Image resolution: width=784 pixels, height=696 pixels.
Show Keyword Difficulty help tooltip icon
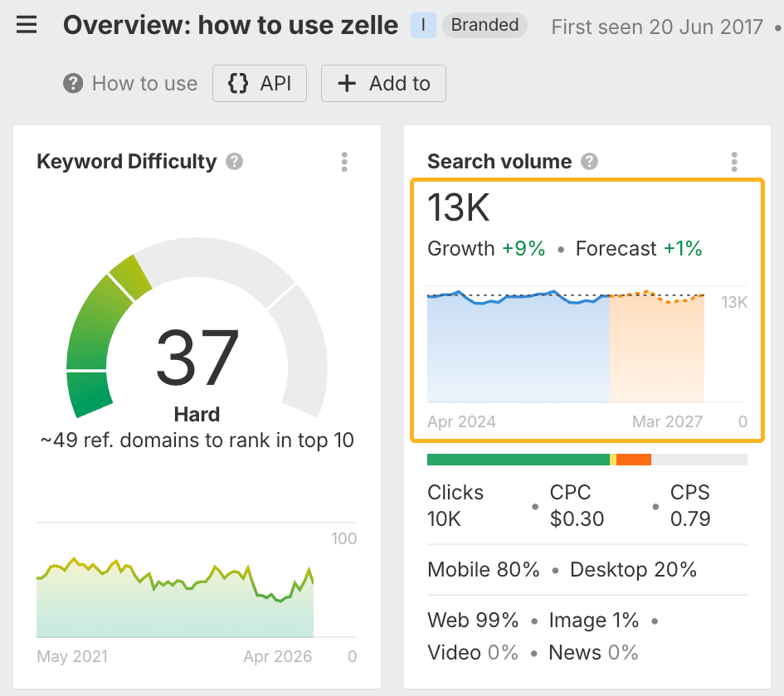pyautogui.click(x=234, y=162)
